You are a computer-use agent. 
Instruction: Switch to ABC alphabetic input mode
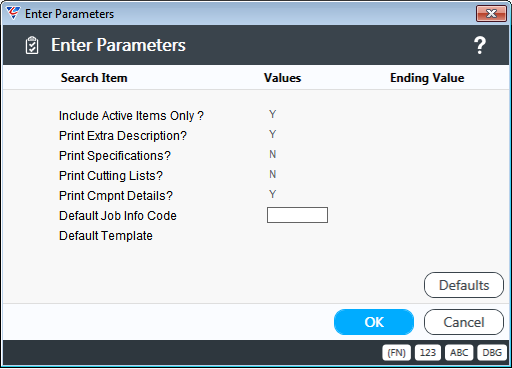(459, 353)
